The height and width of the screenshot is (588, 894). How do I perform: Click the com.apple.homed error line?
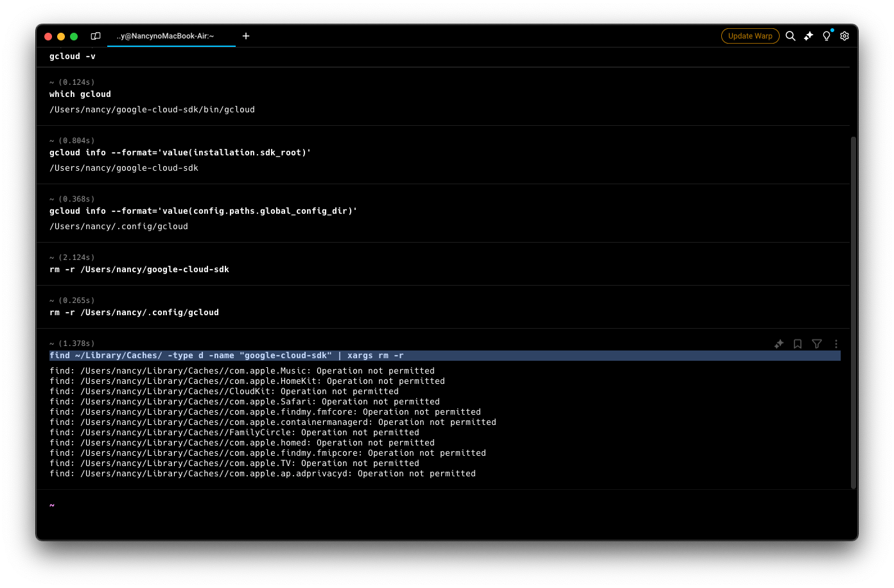242,443
